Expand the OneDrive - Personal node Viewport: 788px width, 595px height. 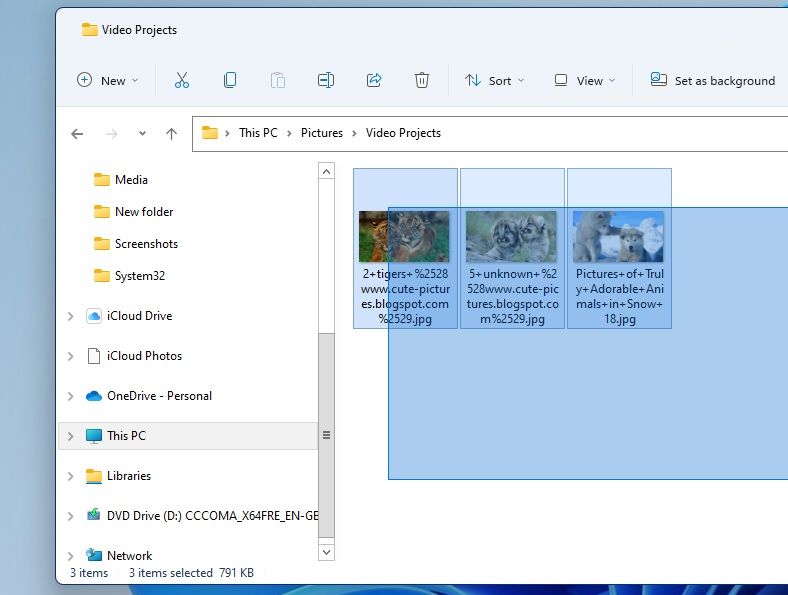pos(70,396)
